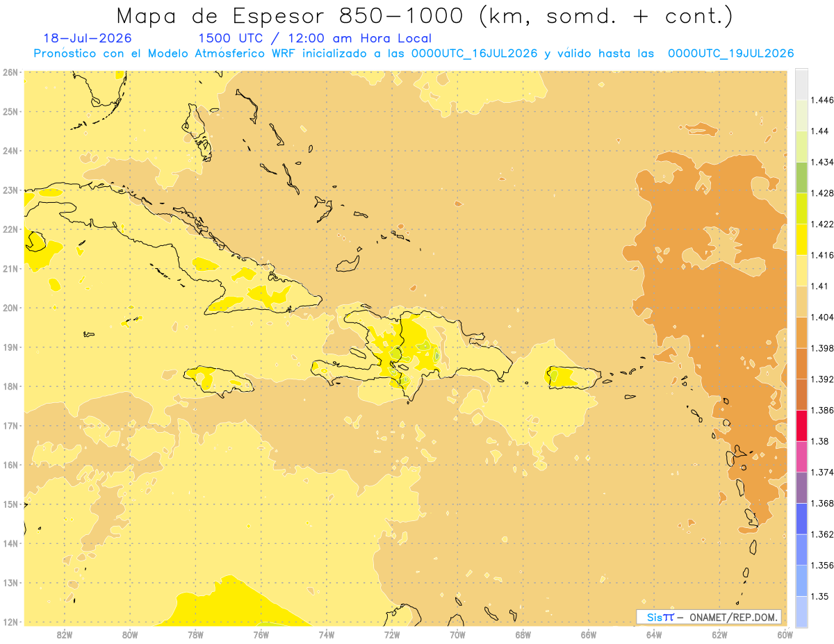This screenshot has height=644, width=834.
Task: Click the legend value '1.428'
Action: pyautogui.click(x=822, y=193)
